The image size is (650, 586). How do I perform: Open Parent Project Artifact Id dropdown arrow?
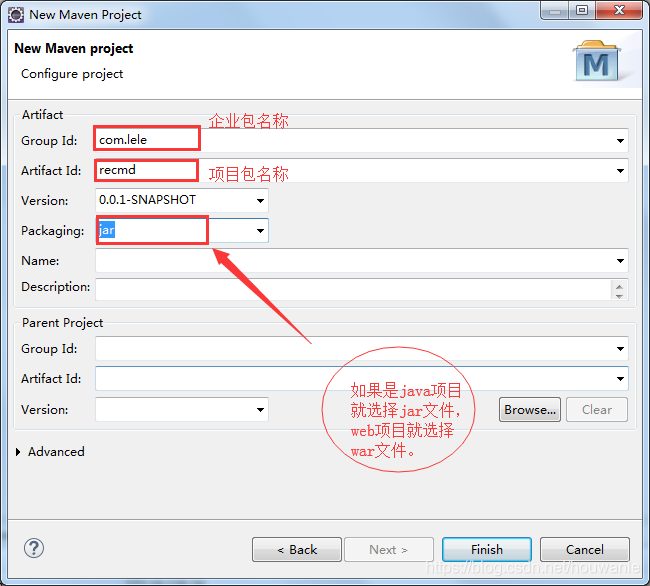click(620, 378)
